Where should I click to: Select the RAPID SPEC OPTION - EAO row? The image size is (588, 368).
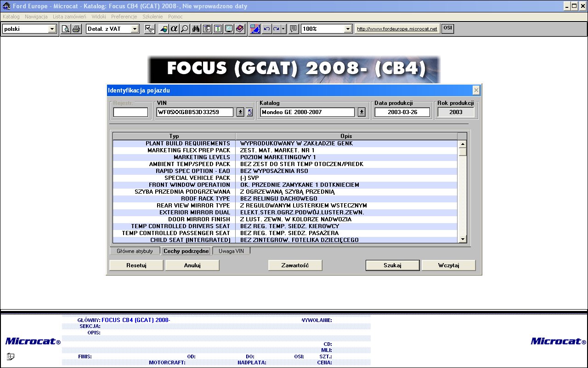(x=285, y=171)
